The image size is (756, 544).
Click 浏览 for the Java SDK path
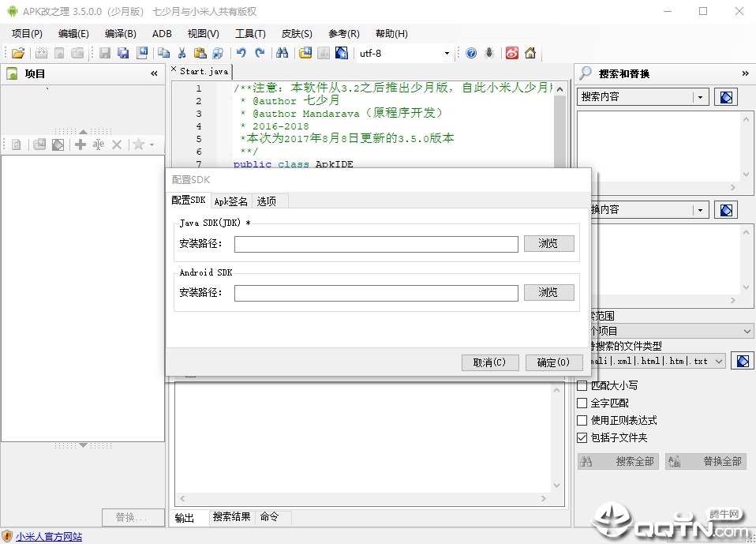pyautogui.click(x=548, y=243)
